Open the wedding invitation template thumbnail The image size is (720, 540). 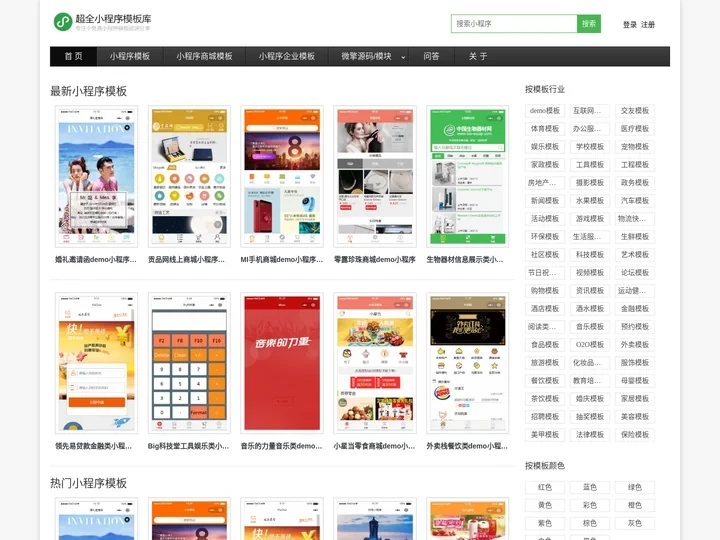tap(96, 176)
